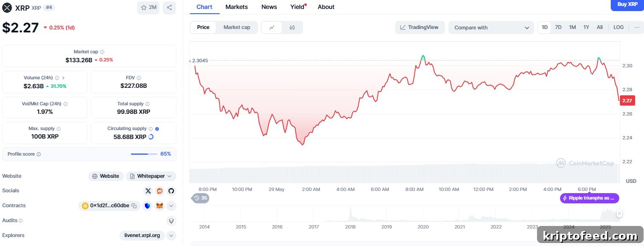Copy the contract address 0x1d2f...c60dbe
The image size is (644, 246).
[x=134, y=206]
